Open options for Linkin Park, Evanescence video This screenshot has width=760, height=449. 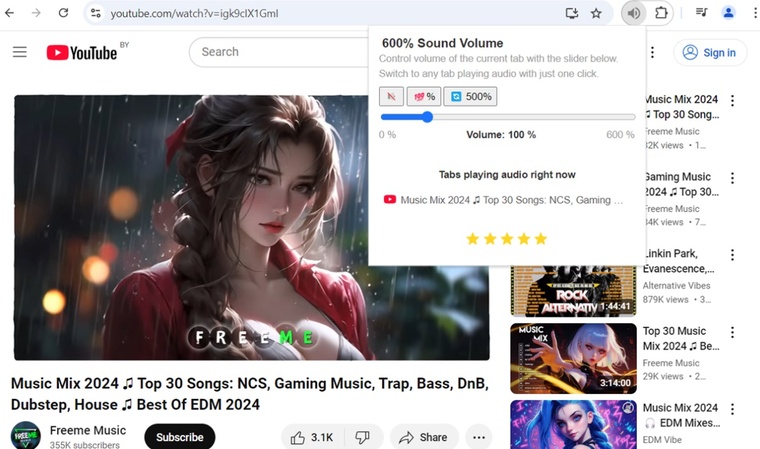[x=732, y=255]
